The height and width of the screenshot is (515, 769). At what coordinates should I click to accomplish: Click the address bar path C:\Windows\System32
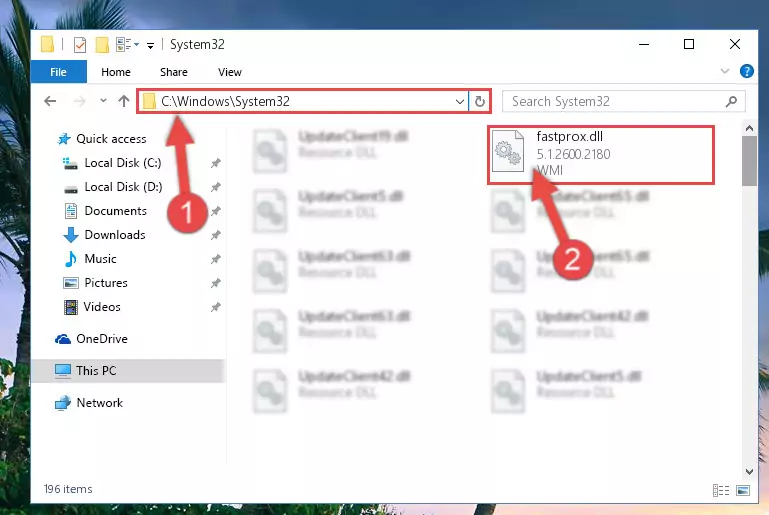(226, 102)
